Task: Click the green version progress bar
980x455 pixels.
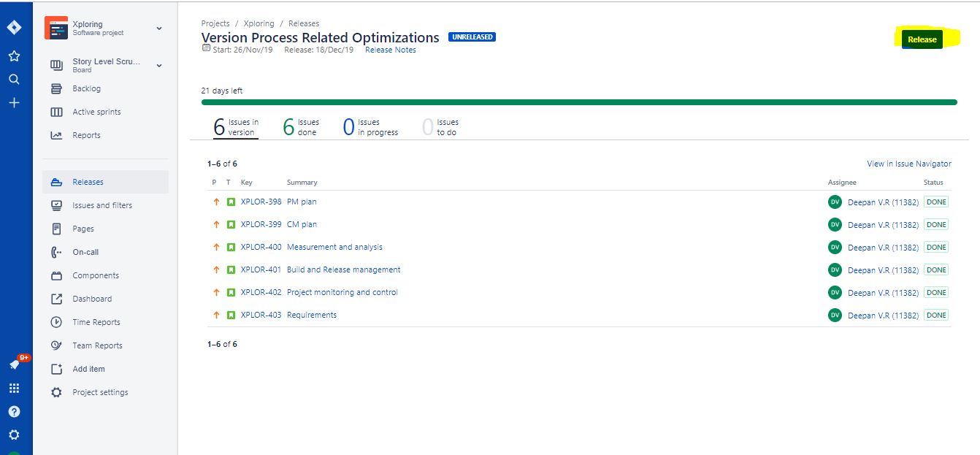Action: coord(579,102)
